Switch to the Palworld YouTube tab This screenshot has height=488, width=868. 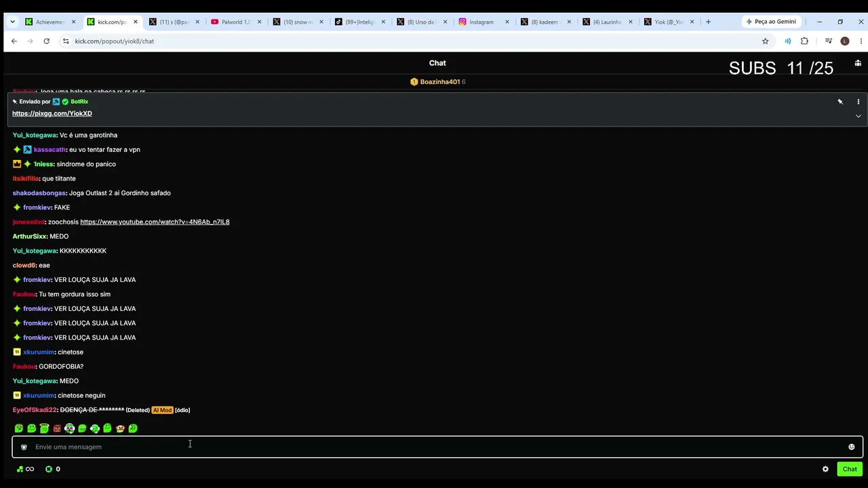click(236, 22)
